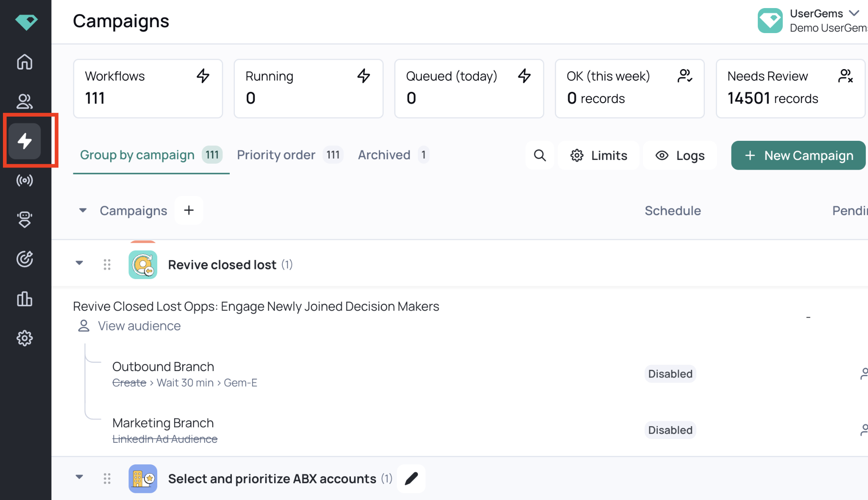The height and width of the screenshot is (500, 868).
Task: Click the Create step in Outbound Branch
Action: (x=129, y=383)
